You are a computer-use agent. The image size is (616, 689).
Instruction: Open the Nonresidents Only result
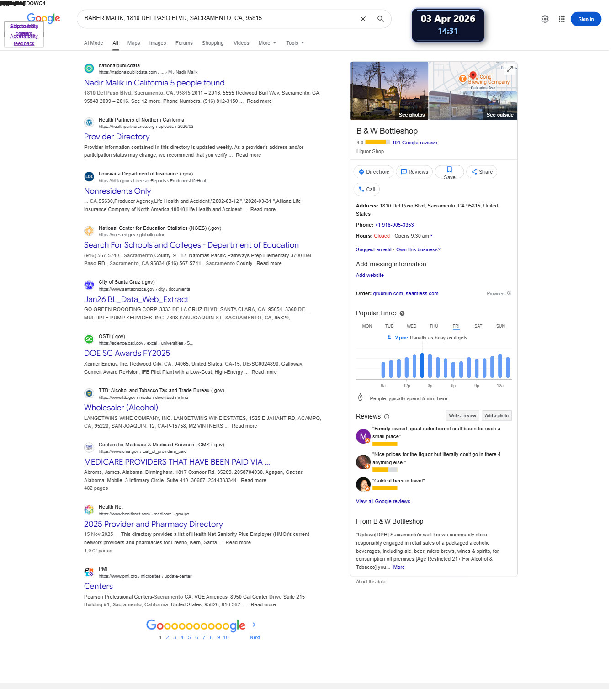tap(117, 191)
